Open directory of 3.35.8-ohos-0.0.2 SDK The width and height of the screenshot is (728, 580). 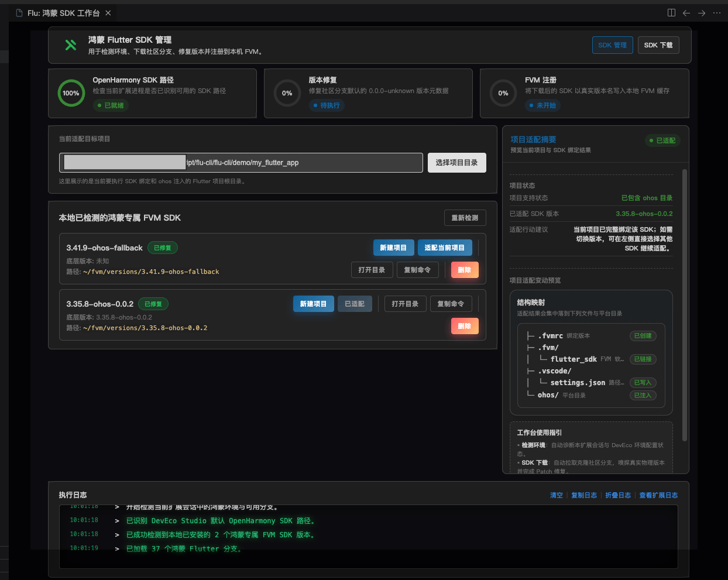405,304
